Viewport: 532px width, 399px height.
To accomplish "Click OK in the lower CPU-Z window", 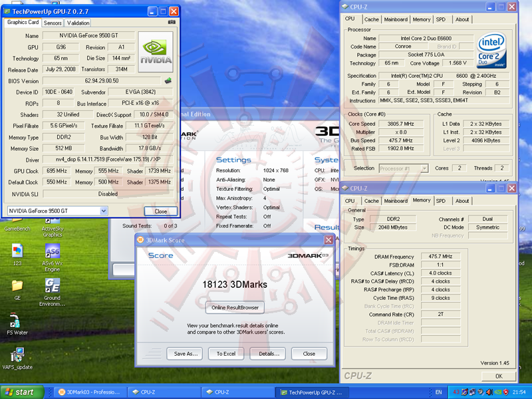I will [499, 376].
